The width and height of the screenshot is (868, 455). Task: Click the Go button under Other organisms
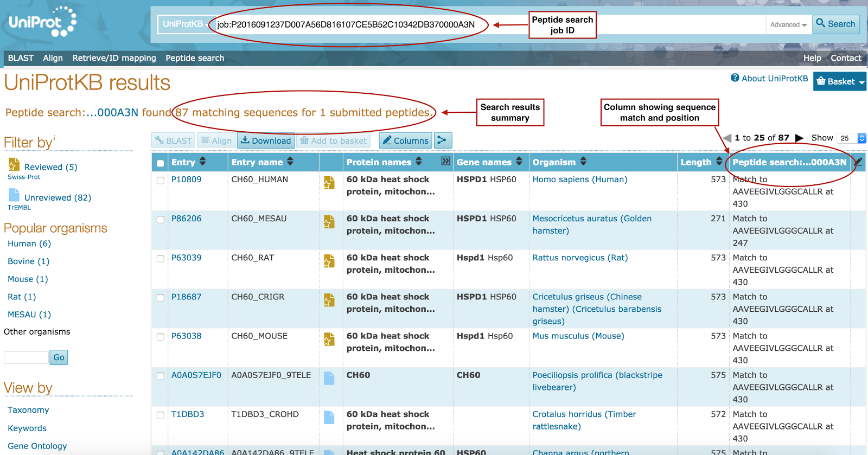click(x=59, y=357)
